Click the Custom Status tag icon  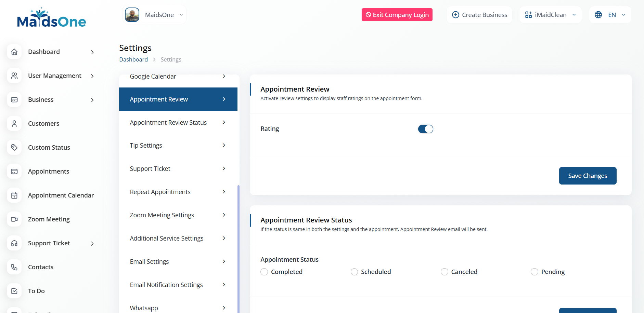(x=14, y=148)
